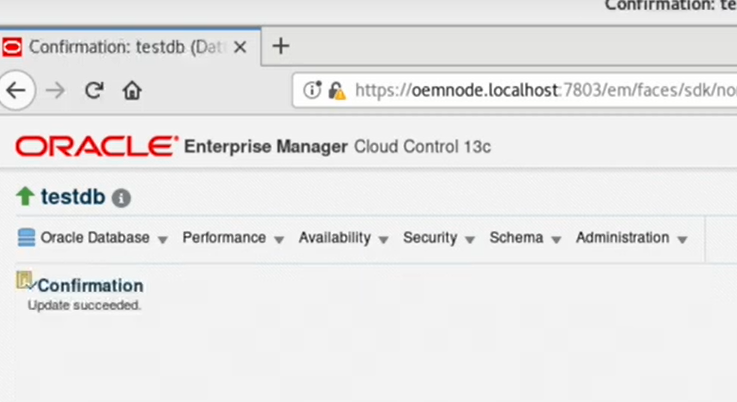Open a new browser tab with plus
Image resolution: width=737 pixels, height=402 pixels.
click(x=281, y=46)
